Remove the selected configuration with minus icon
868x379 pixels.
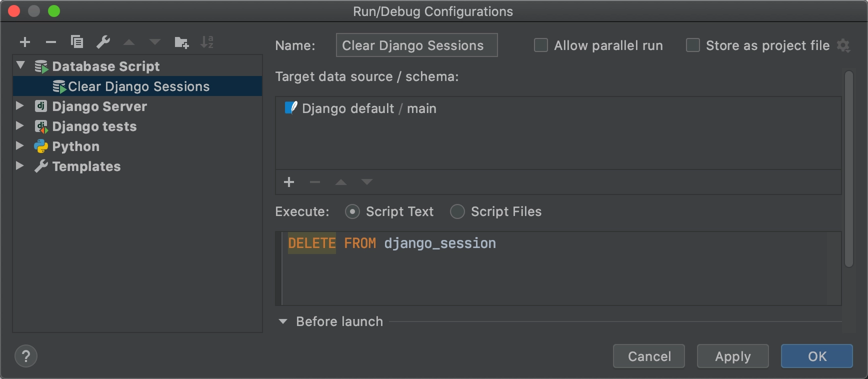[50, 42]
